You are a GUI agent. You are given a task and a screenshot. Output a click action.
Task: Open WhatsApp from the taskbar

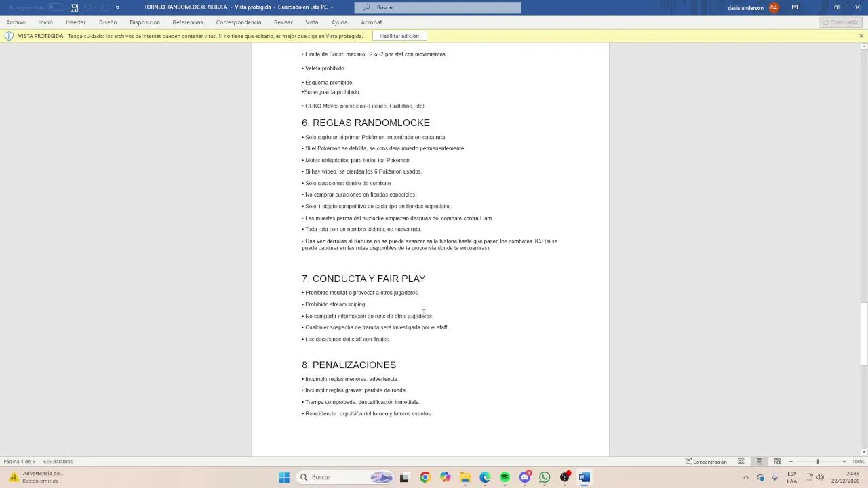pos(545,477)
